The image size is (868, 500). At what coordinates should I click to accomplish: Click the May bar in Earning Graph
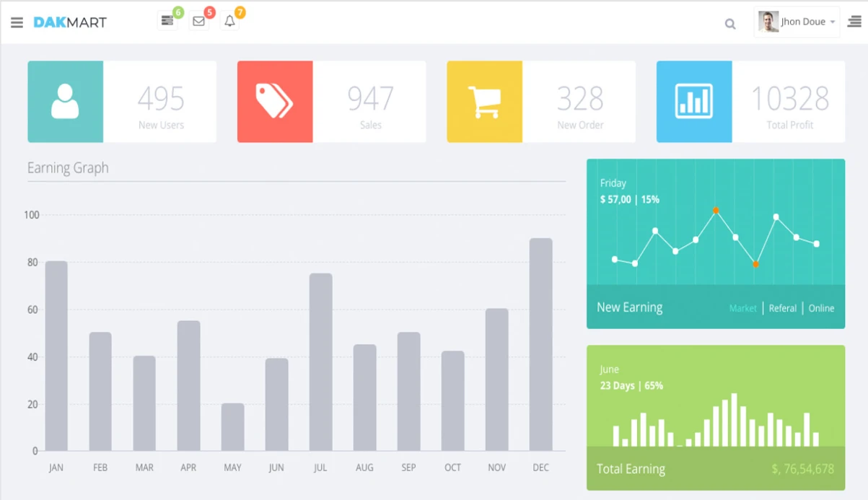click(232, 427)
